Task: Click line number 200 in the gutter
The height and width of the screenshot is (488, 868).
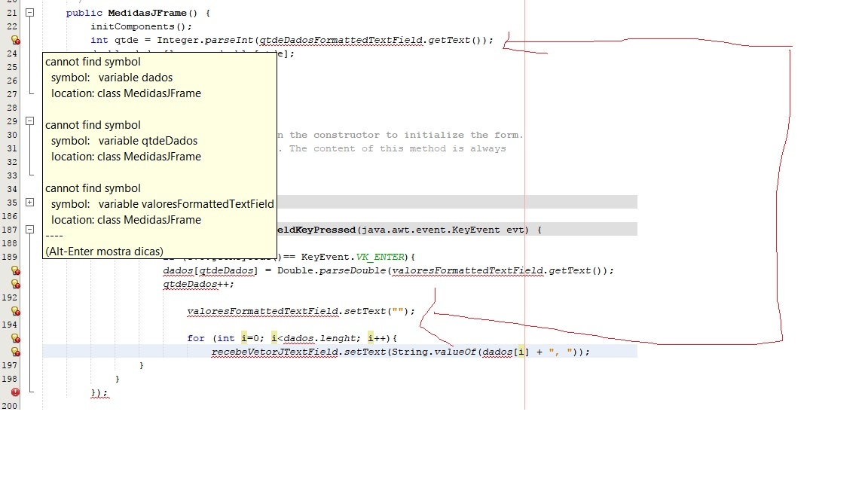Action: pos(9,406)
